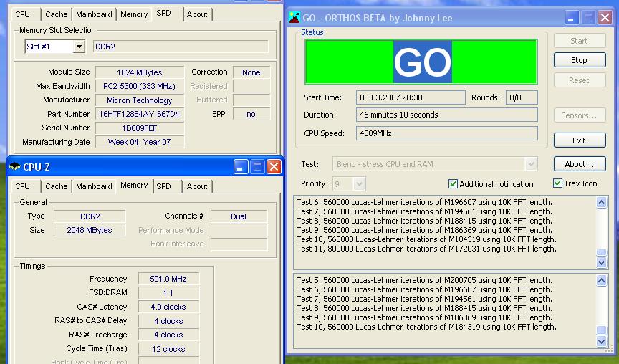The height and width of the screenshot is (364, 619).
Task: Minimize the ORTHOS window
Action: pyautogui.click(x=571, y=18)
